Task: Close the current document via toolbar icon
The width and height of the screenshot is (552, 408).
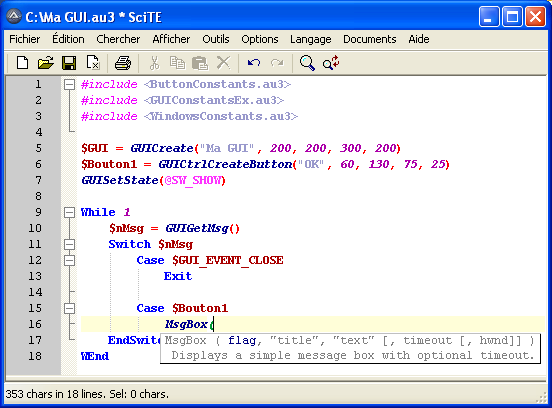Action: click(x=93, y=63)
